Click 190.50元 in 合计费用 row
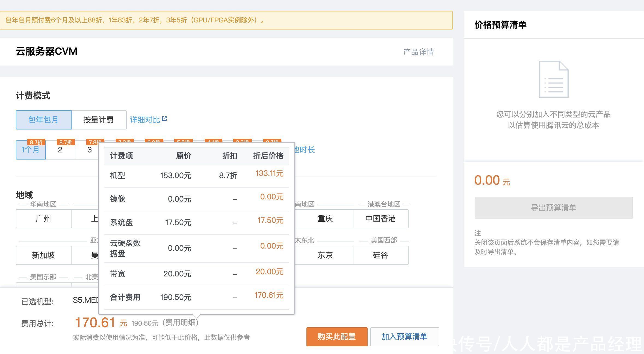 [x=176, y=297]
